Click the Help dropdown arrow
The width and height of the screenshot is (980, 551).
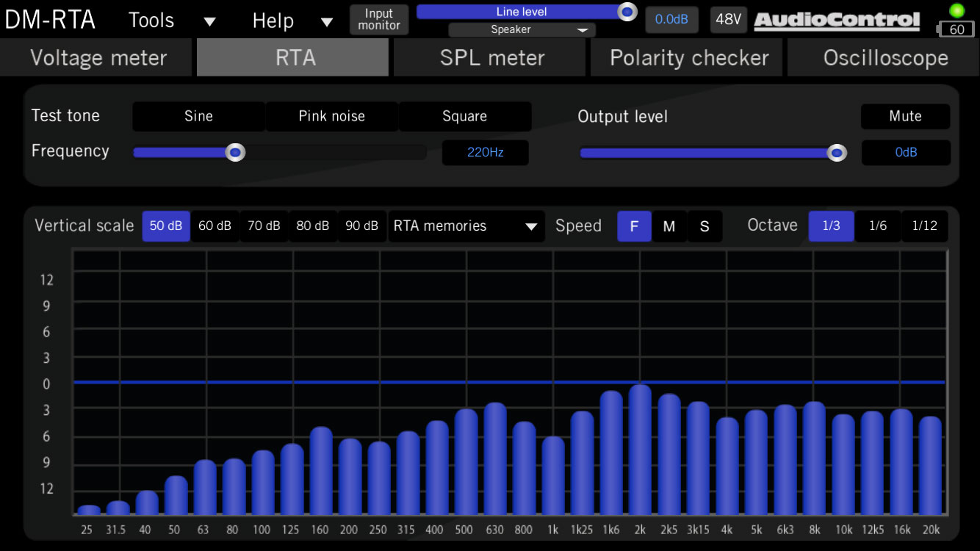(x=328, y=21)
